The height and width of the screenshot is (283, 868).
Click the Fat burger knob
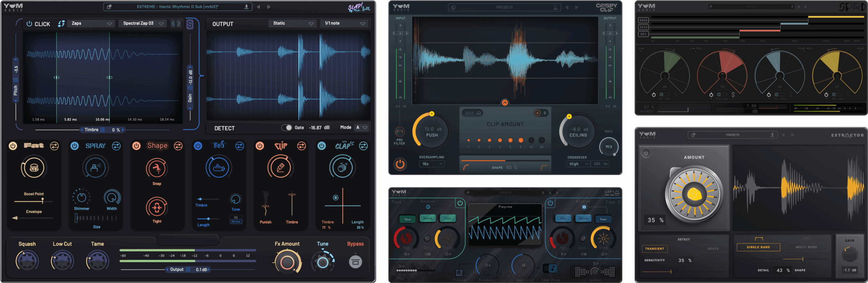pyautogui.click(x=34, y=167)
